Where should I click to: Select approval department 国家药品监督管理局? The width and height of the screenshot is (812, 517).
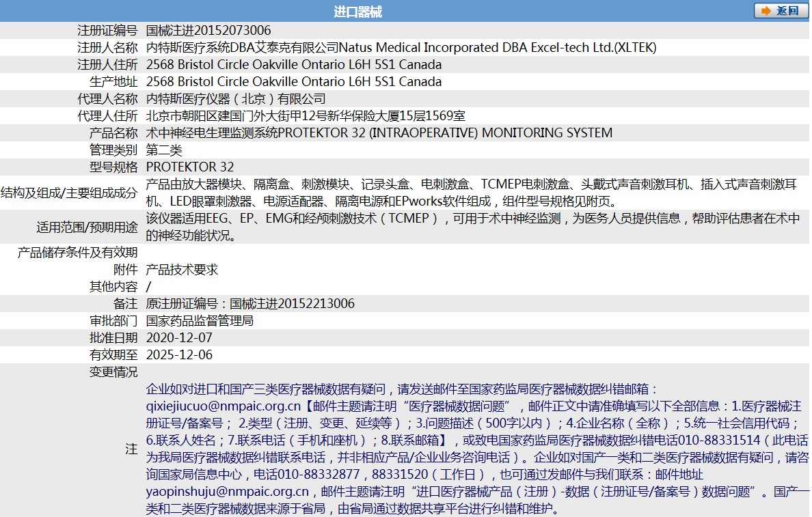(200, 320)
